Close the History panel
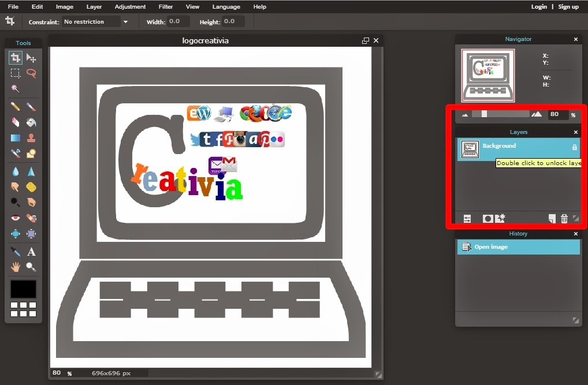Screen dimensions: 588x385 [x=576, y=234]
